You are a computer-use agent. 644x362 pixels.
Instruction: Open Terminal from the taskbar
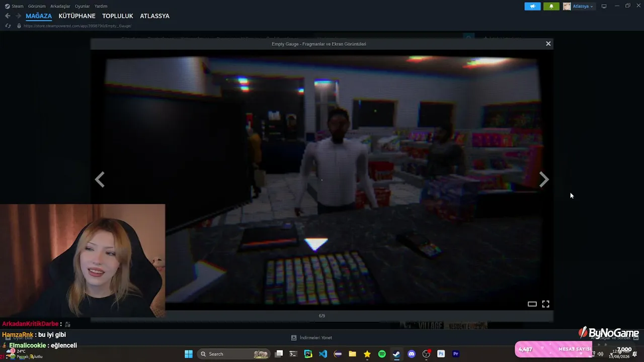293,354
